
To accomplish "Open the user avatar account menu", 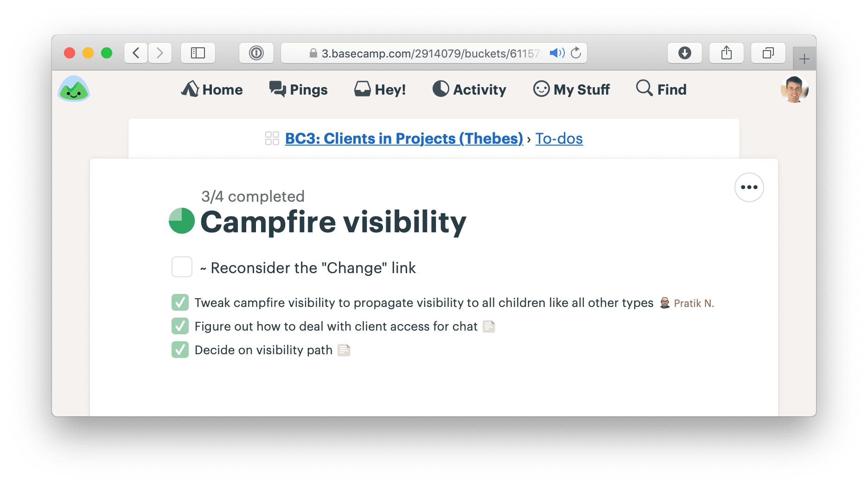I will (x=794, y=89).
